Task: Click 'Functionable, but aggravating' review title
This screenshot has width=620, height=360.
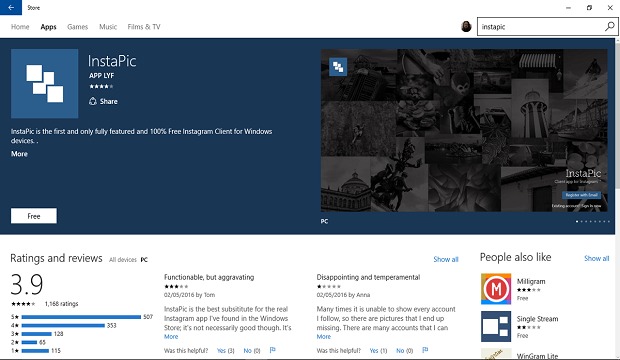Action: tap(209, 277)
